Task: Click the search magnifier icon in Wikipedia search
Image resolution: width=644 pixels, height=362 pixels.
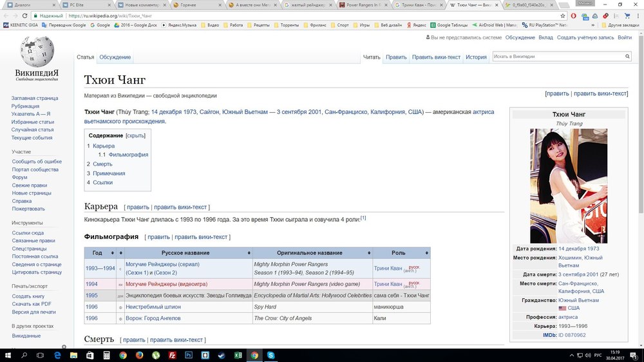Action: 627,57
